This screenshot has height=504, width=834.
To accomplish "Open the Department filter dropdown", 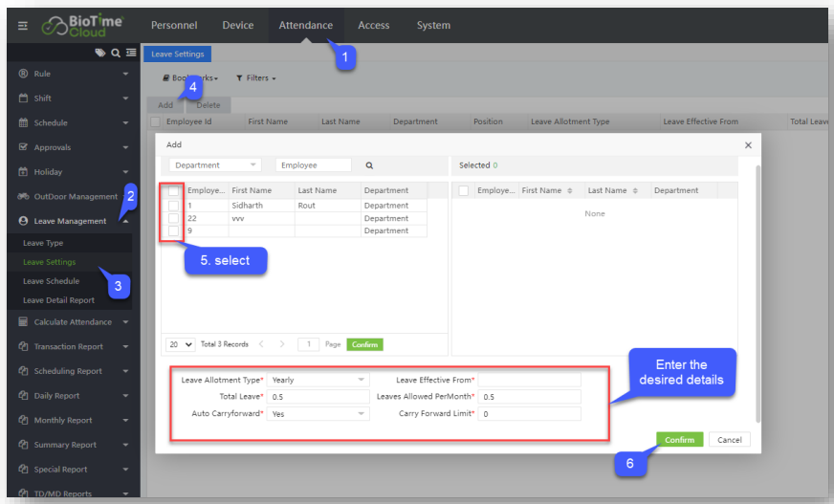I will [x=215, y=165].
